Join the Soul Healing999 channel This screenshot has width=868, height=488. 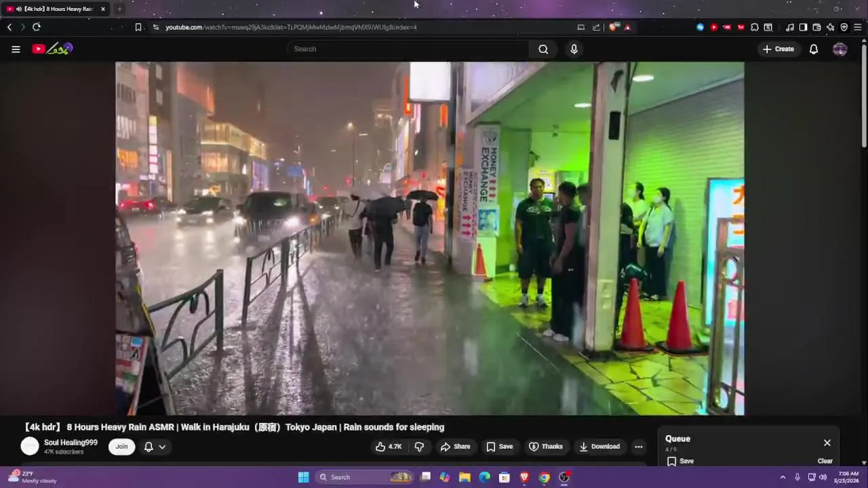(121, 447)
